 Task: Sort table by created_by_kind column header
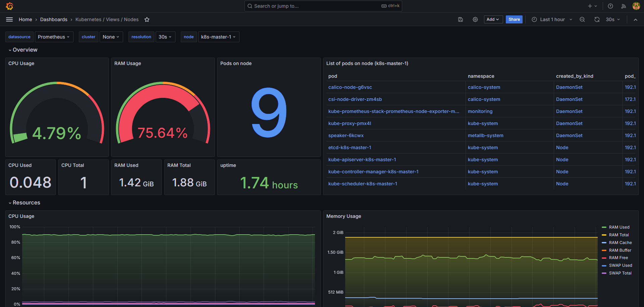(x=575, y=76)
